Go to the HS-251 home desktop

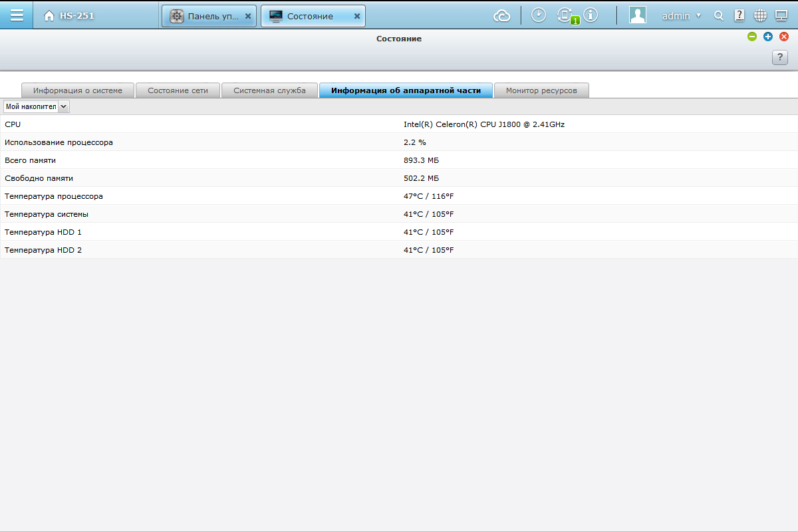coord(69,16)
